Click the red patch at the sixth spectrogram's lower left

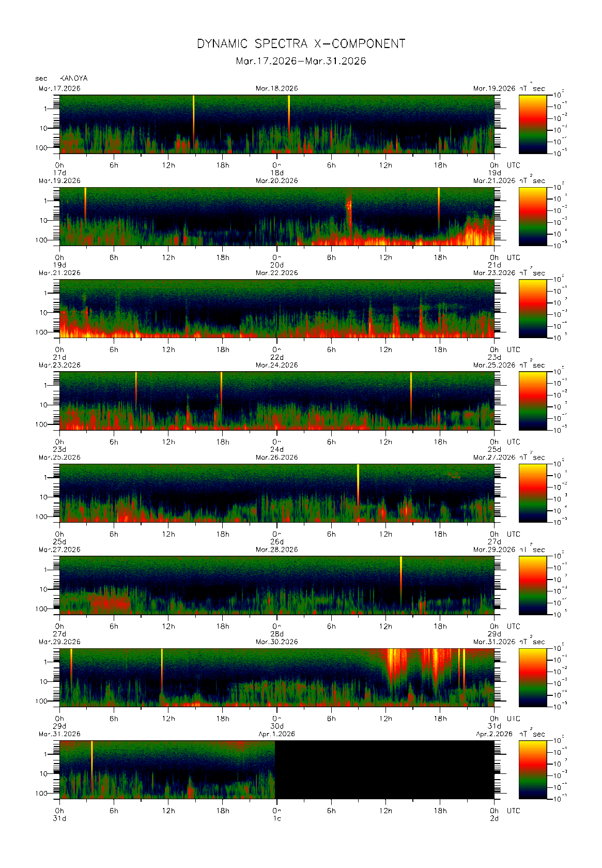109,602
